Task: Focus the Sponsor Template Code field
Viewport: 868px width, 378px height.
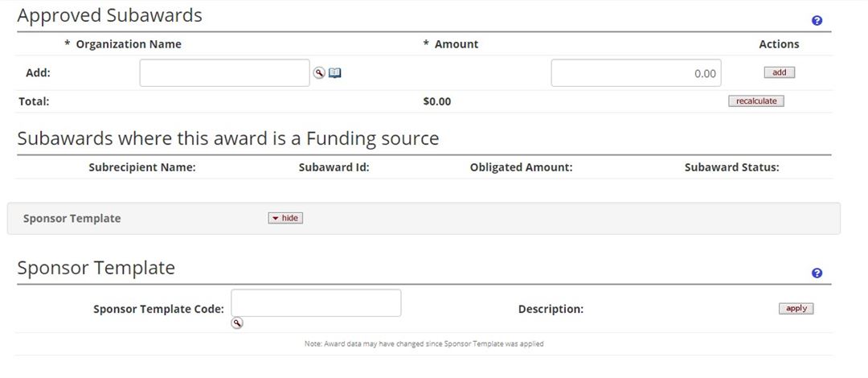Action: (316, 303)
